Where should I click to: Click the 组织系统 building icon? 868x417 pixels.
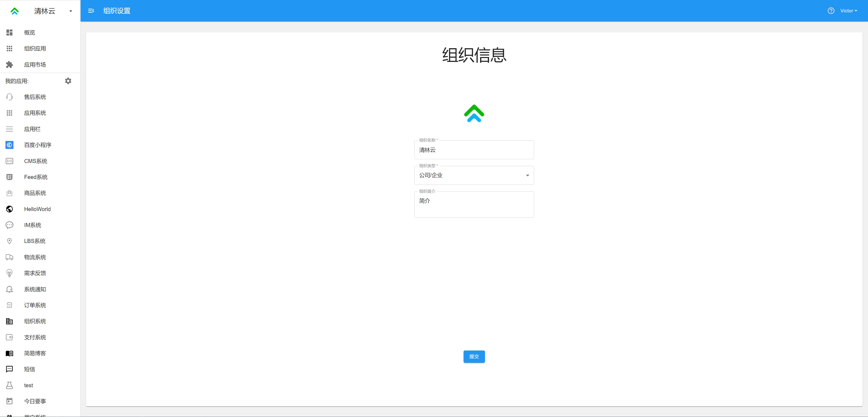pyautogui.click(x=9, y=321)
